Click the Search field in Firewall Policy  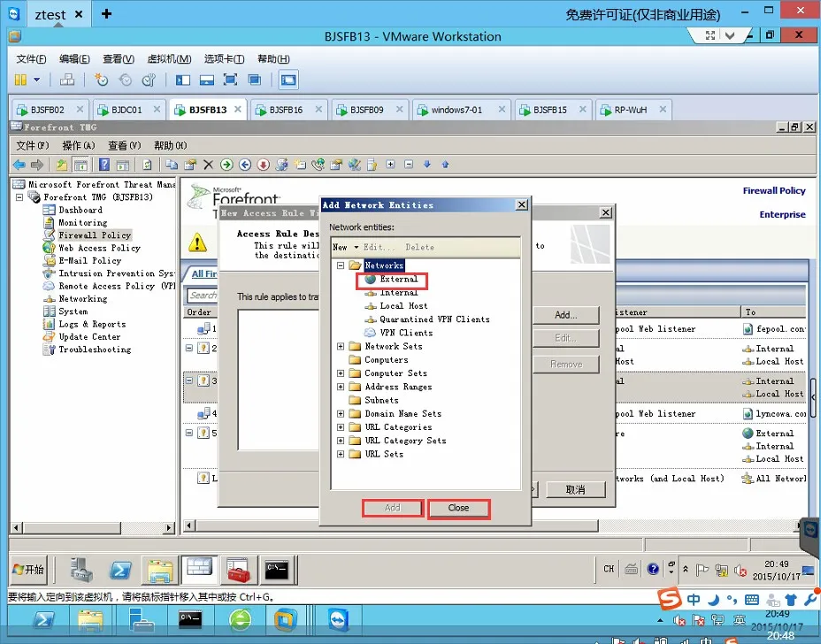[203, 295]
